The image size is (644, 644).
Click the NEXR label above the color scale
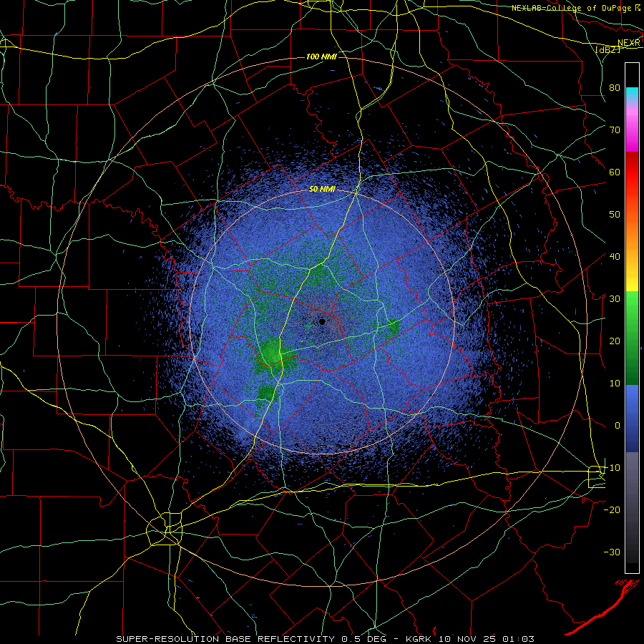click(629, 43)
